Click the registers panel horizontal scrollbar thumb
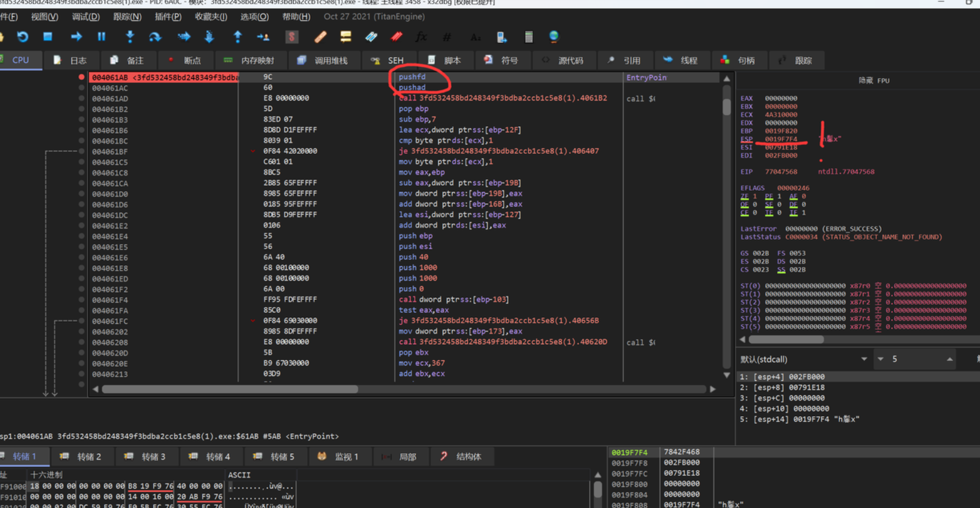The width and height of the screenshot is (980, 508). click(x=787, y=340)
